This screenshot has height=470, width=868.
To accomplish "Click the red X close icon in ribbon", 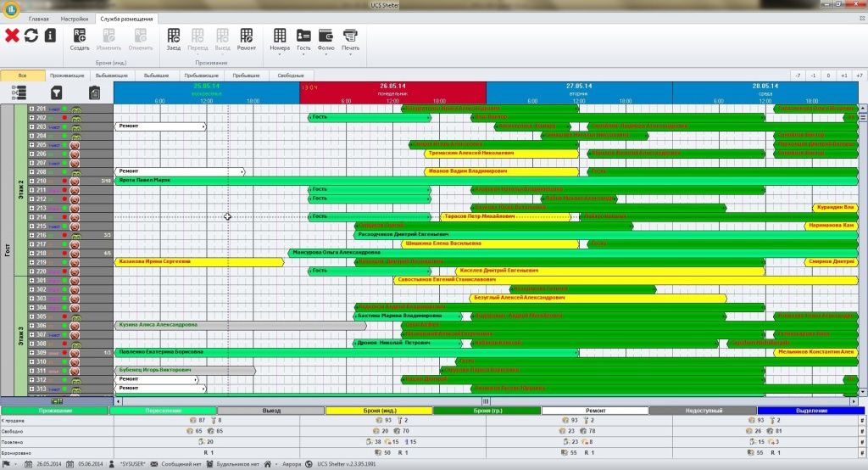I will (12, 35).
